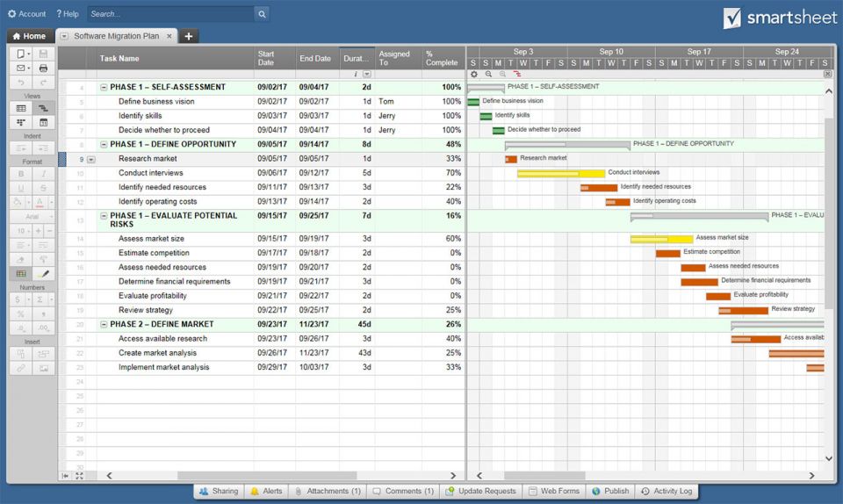Click the Print icon in left toolbar
Screen dimensions: 843x504
coord(43,68)
